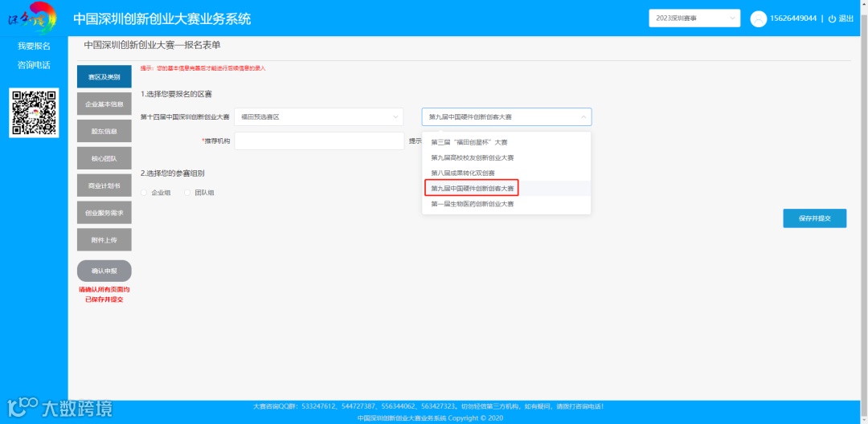Open the 2023深圳赛事 dropdown
This screenshot has height=424, width=868.
click(694, 18)
